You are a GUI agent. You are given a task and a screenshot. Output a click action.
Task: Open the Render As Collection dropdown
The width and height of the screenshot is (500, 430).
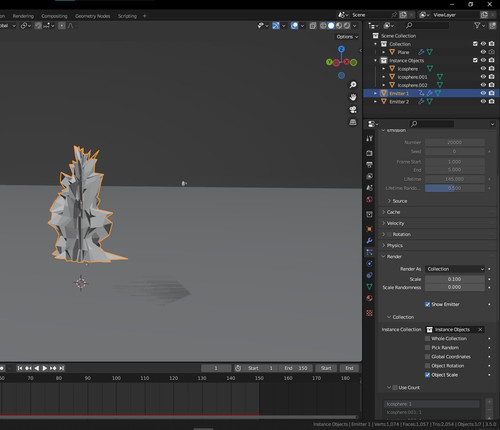[455, 269]
